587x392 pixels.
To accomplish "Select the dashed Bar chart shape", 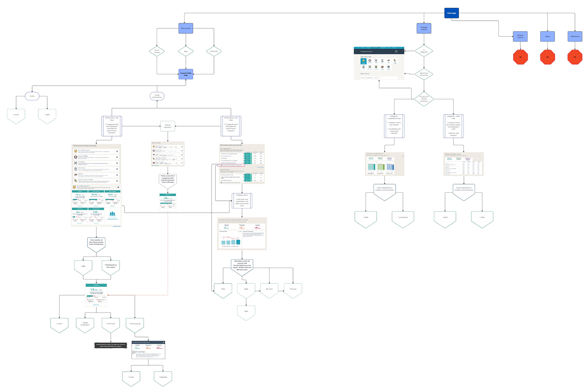I will click(269, 290).
